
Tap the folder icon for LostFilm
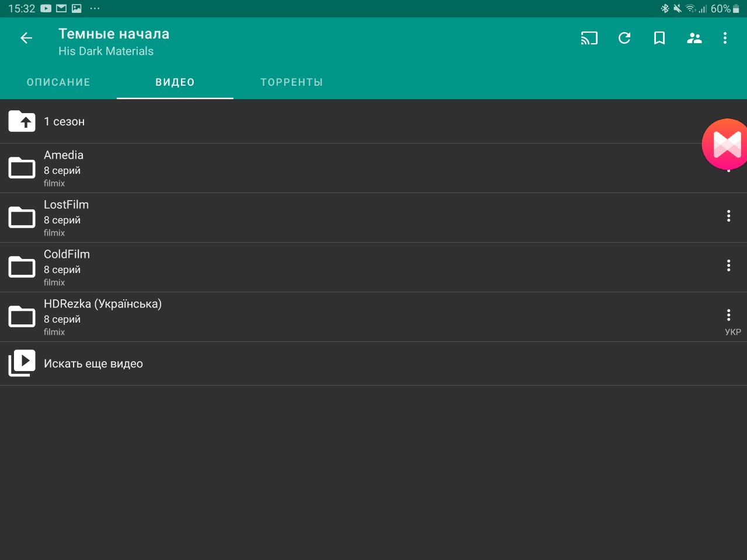click(x=22, y=218)
